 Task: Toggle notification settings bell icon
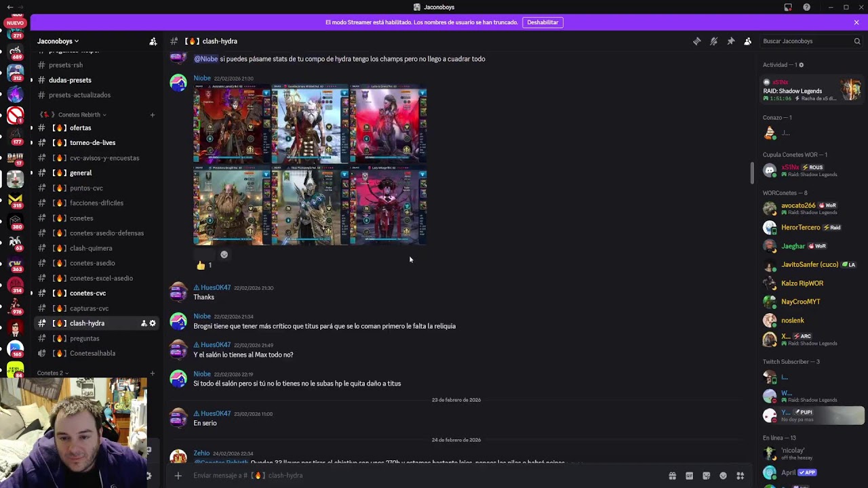(713, 41)
